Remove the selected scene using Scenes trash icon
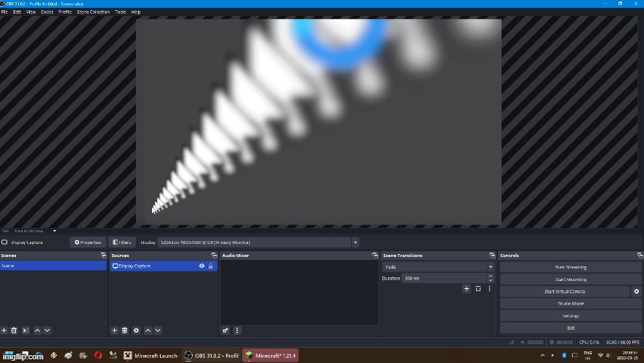This screenshot has height=363, width=644. pos(14,330)
